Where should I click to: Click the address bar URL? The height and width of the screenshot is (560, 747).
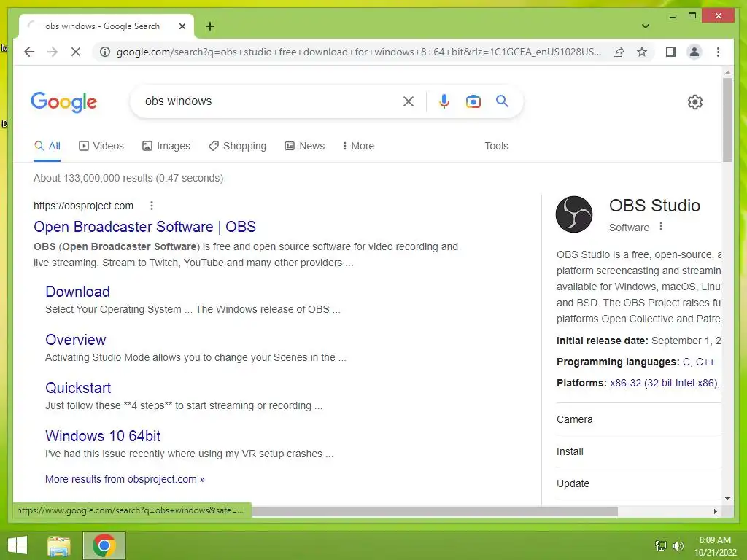click(359, 52)
